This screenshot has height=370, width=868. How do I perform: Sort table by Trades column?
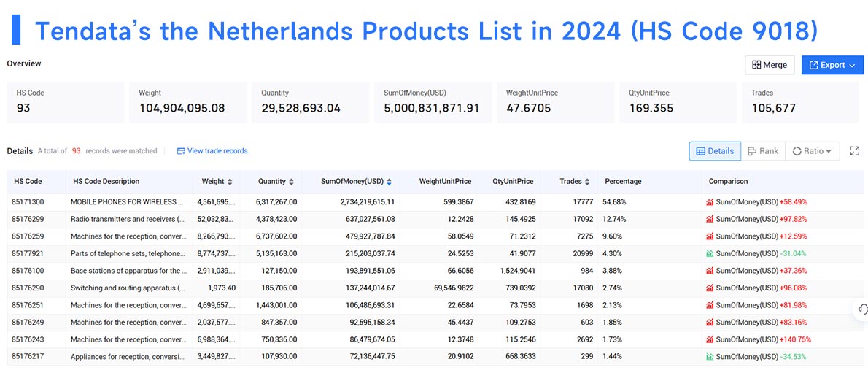click(x=586, y=182)
